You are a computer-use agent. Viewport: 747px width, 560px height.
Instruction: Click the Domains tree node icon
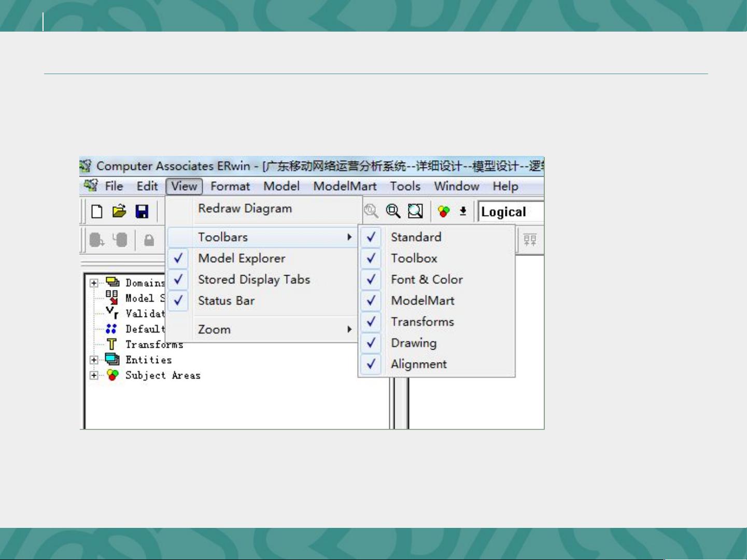(112, 282)
